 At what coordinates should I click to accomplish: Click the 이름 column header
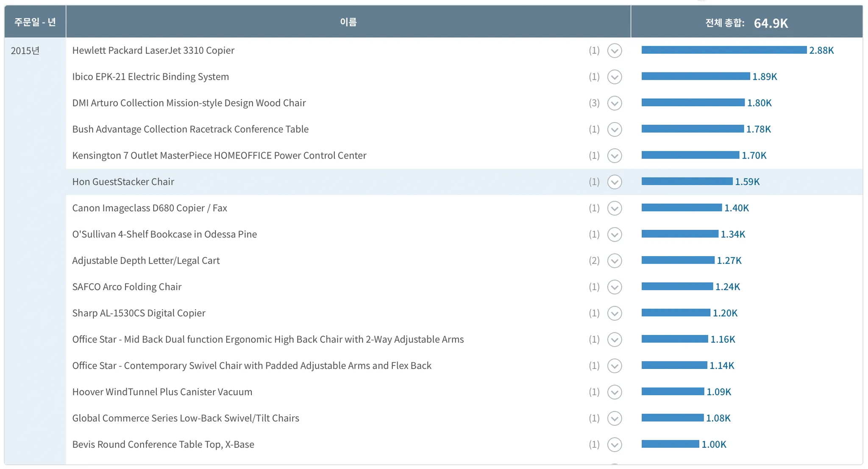348,22
